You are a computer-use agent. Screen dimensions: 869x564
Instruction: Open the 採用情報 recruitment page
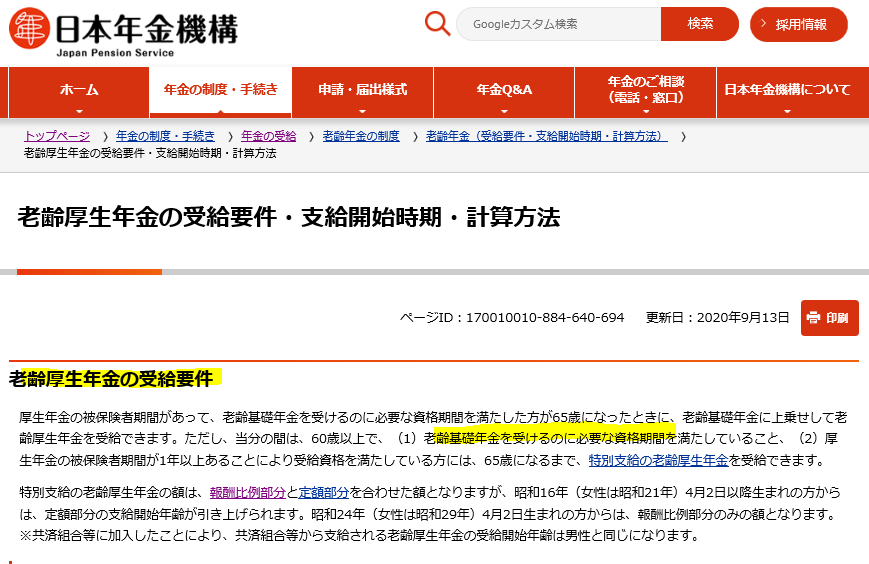coord(798,24)
